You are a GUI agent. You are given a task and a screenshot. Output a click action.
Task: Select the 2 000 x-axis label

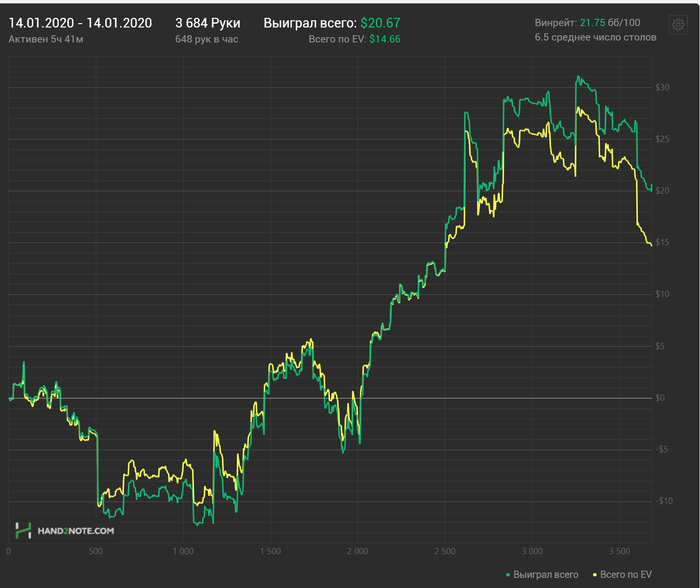(358, 551)
